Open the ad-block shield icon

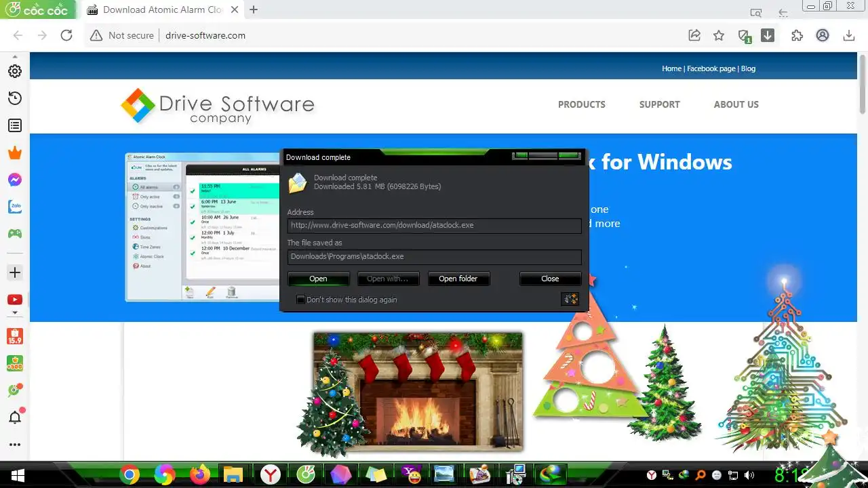click(744, 36)
